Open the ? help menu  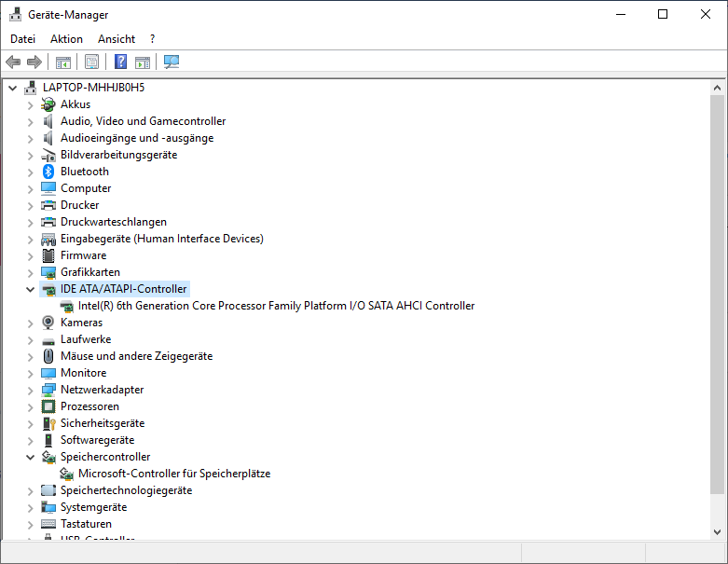pyautogui.click(x=152, y=39)
